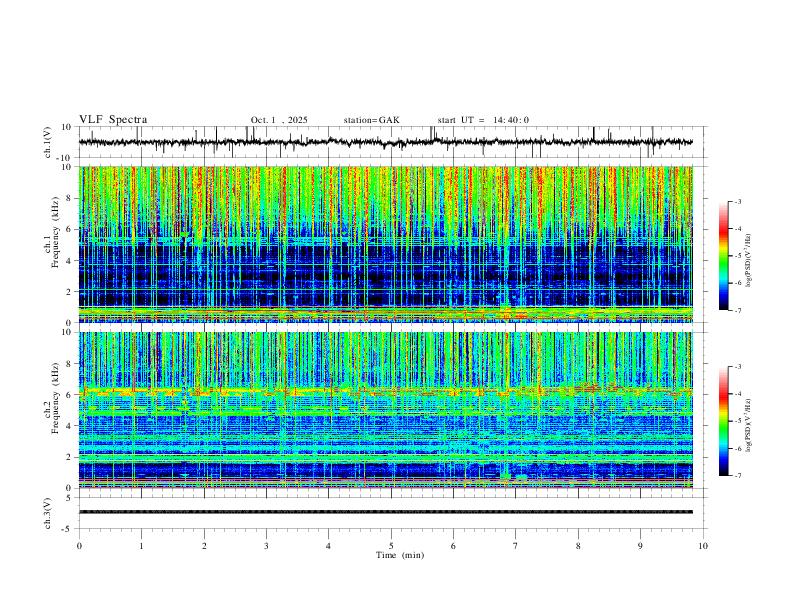Click the "Time (min)" x-axis label
The image size is (792, 612).
pyautogui.click(x=400, y=555)
